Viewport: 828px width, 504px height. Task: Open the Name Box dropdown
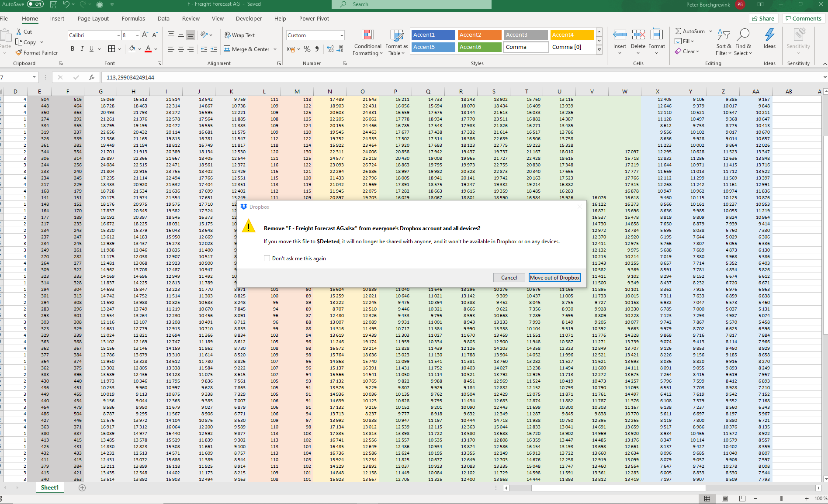(x=34, y=77)
